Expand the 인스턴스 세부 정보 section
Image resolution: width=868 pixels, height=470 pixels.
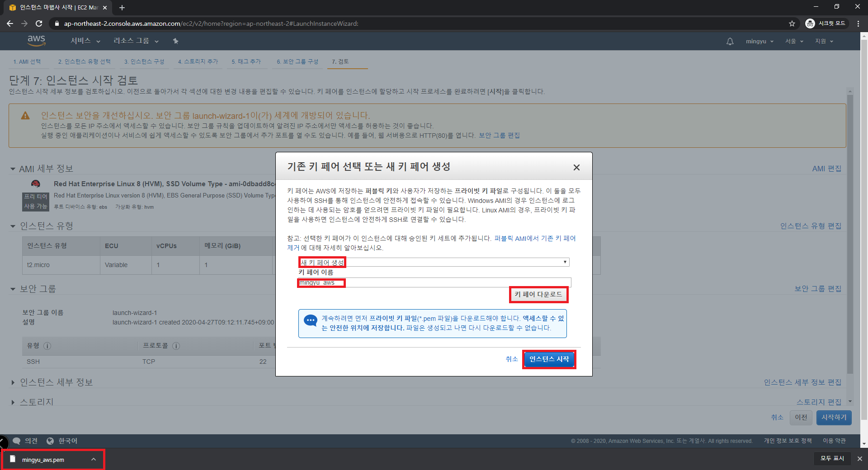pos(13,382)
